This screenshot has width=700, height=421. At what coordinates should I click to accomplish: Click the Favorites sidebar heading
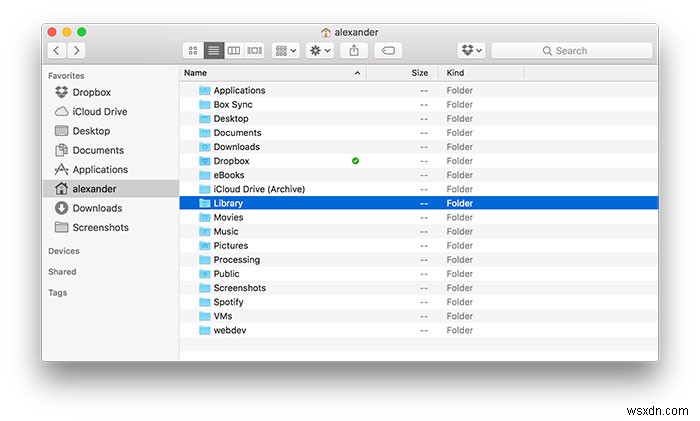point(66,76)
